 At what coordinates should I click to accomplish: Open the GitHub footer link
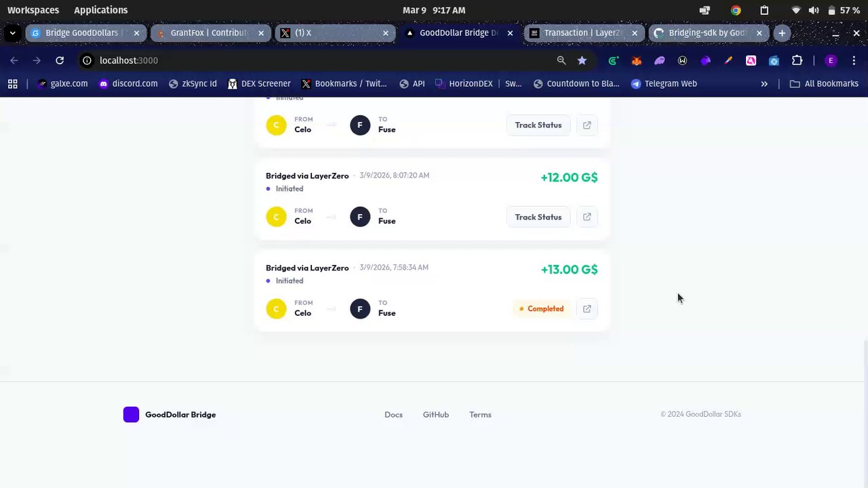coord(436,415)
